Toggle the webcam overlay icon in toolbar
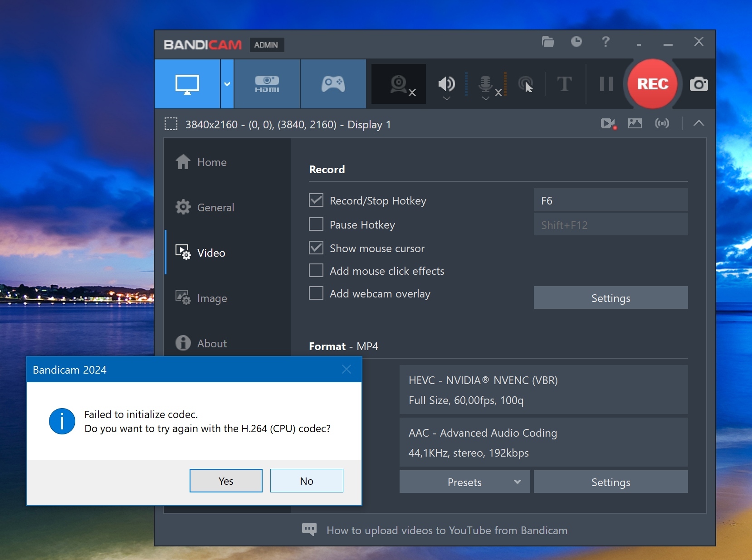 399,84
